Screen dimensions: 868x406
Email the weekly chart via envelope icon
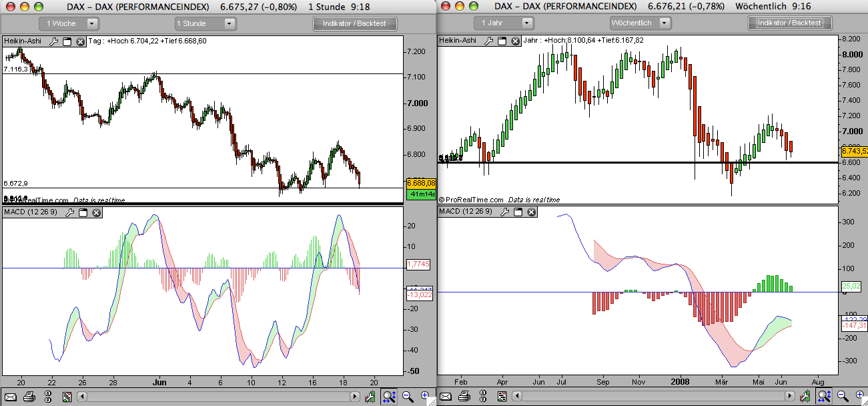(446, 397)
